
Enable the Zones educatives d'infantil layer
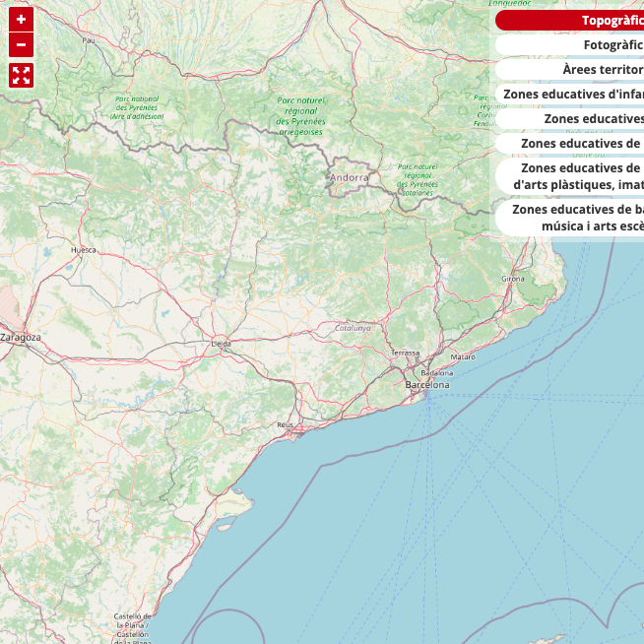[571, 94]
